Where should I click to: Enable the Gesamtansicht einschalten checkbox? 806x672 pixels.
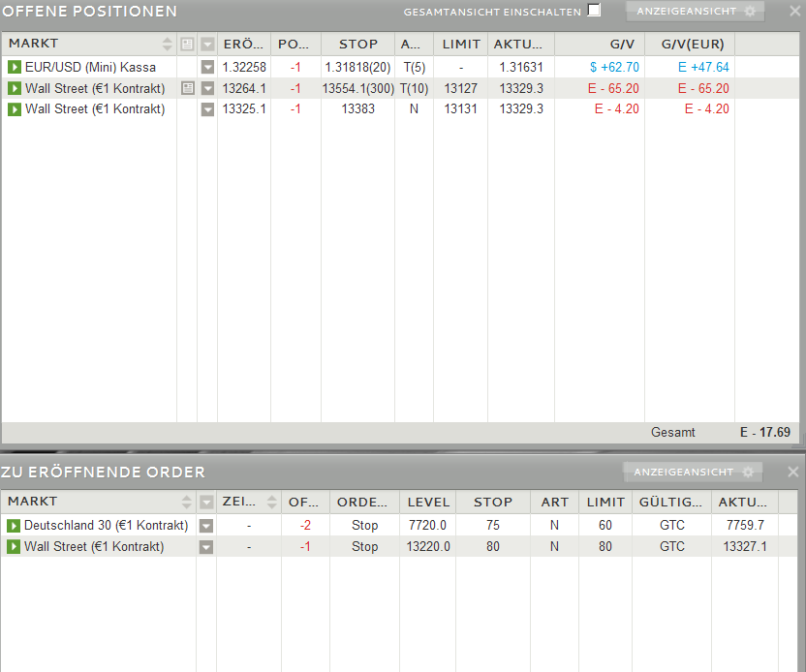point(595,11)
